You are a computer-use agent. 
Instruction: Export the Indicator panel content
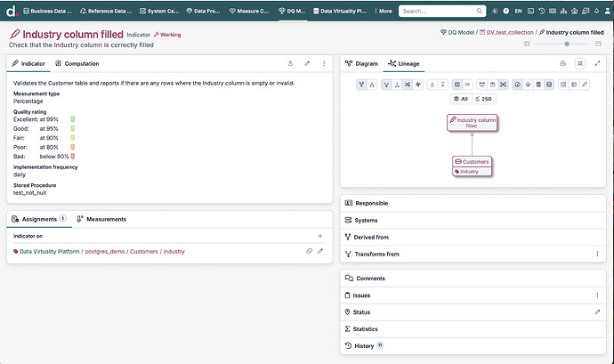(291, 63)
